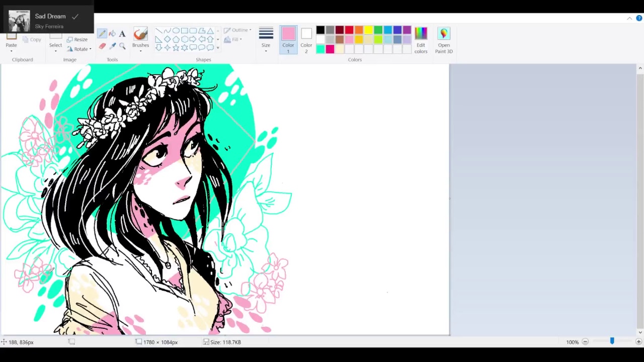The height and width of the screenshot is (362, 644).
Task: Pick the Down arrow shape
Action: (x=158, y=48)
